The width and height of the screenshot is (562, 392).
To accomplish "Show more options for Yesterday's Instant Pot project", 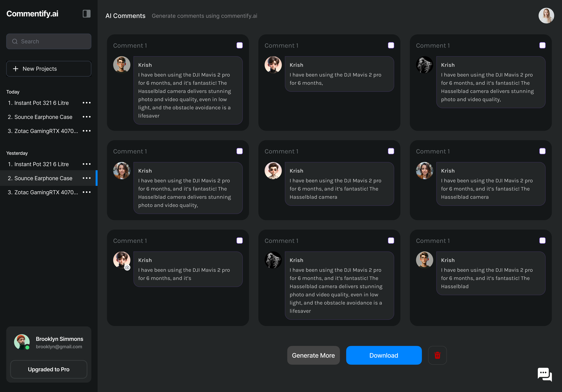I will [87, 164].
